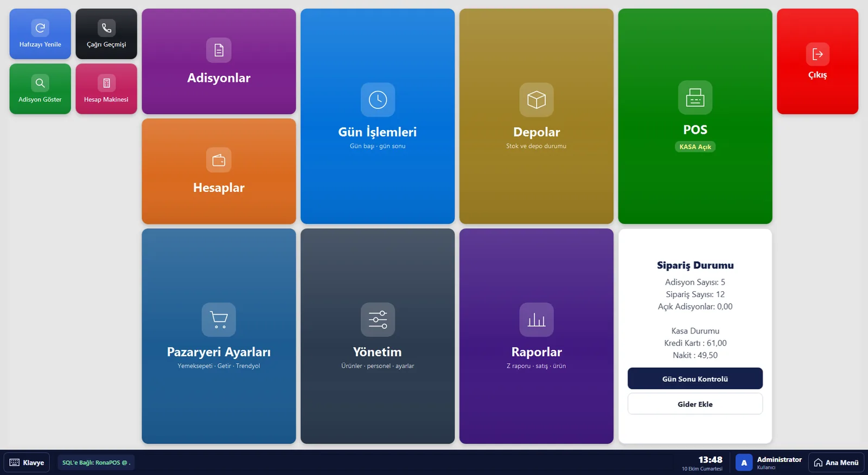The width and height of the screenshot is (868, 475).
Task: Click the SQL'e Bağlı: RonaPOS status
Action: pos(96,463)
